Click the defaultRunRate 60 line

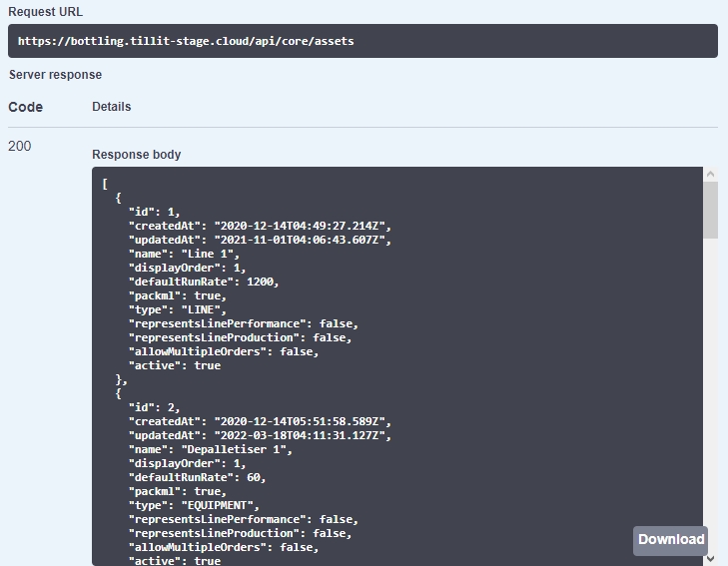pyautogui.click(x=197, y=477)
